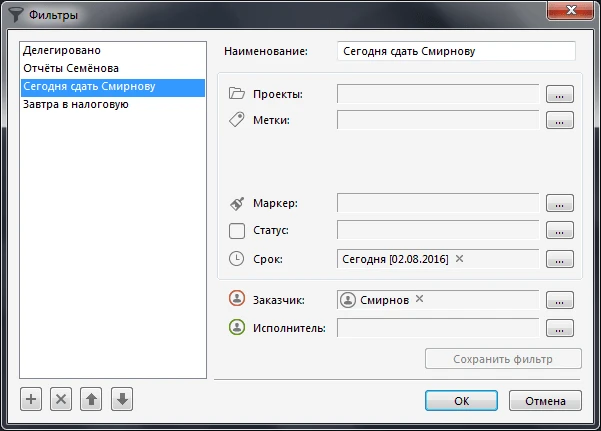Clear the Сегодня date from Срок
The image size is (601, 431).
coord(459,259)
